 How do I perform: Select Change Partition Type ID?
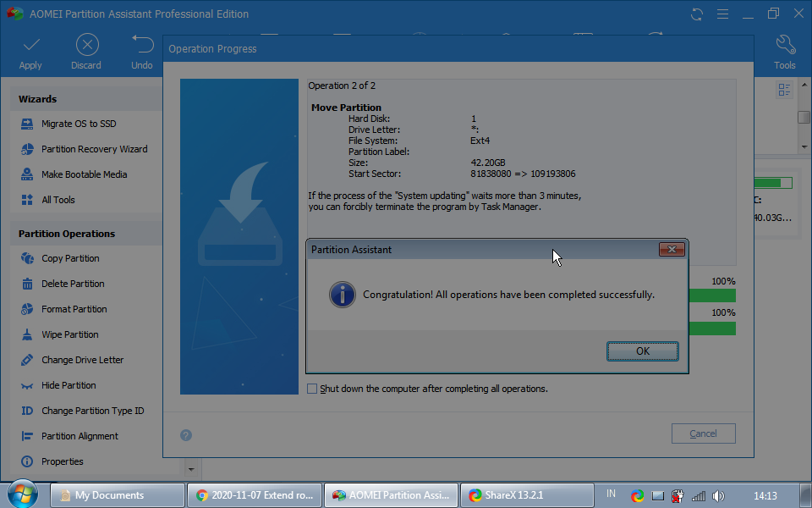point(93,411)
